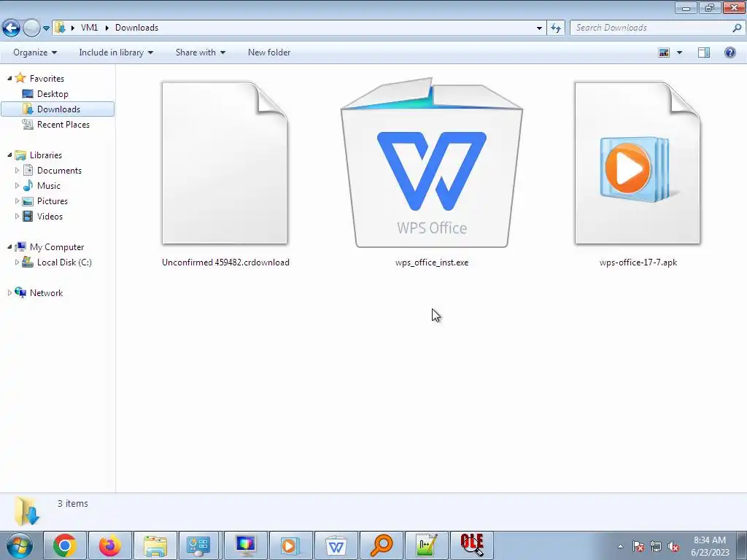This screenshot has width=747, height=560.
Task: Open the view options dropdown arrow
Action: (x=679, y=52)
